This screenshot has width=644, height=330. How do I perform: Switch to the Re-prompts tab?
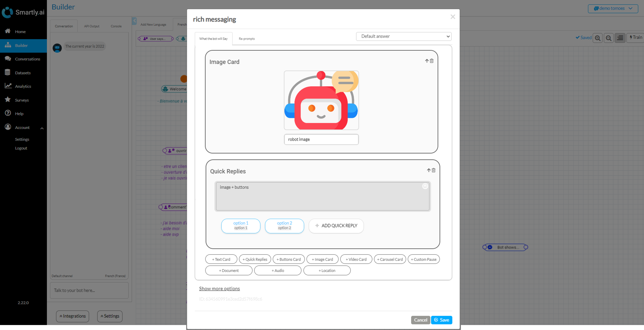click(246, 38)
